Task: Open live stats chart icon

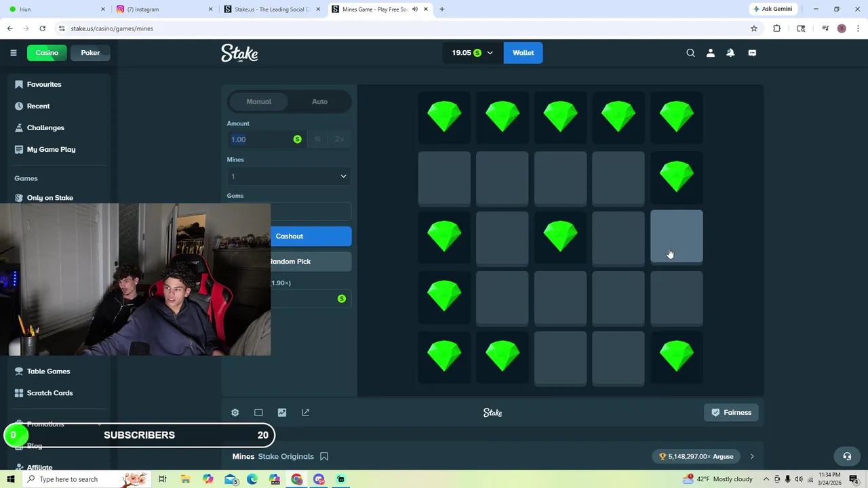Action: pos(282,412)
